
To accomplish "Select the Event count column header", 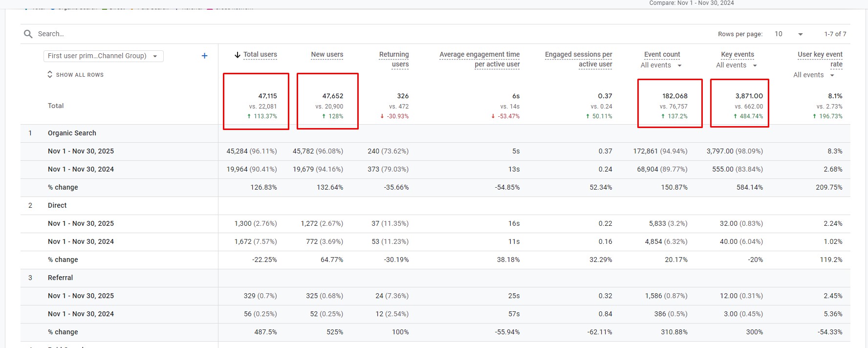I will coord(662,54).
